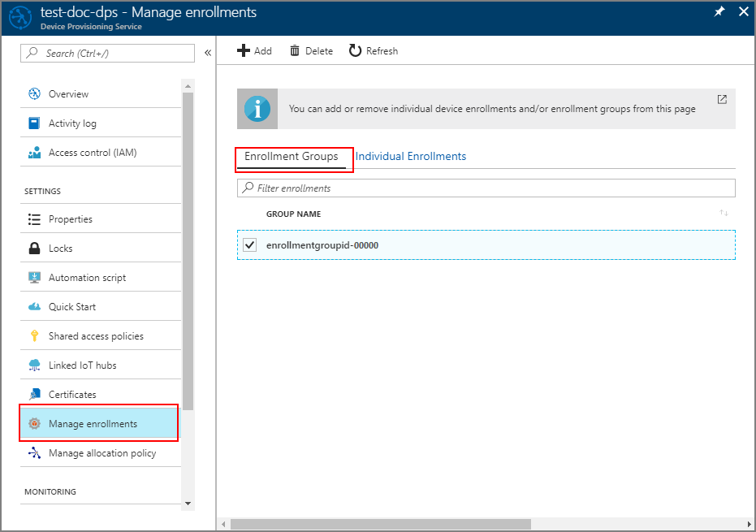
Task: Refresh the enrollments list
Action: 374,51
